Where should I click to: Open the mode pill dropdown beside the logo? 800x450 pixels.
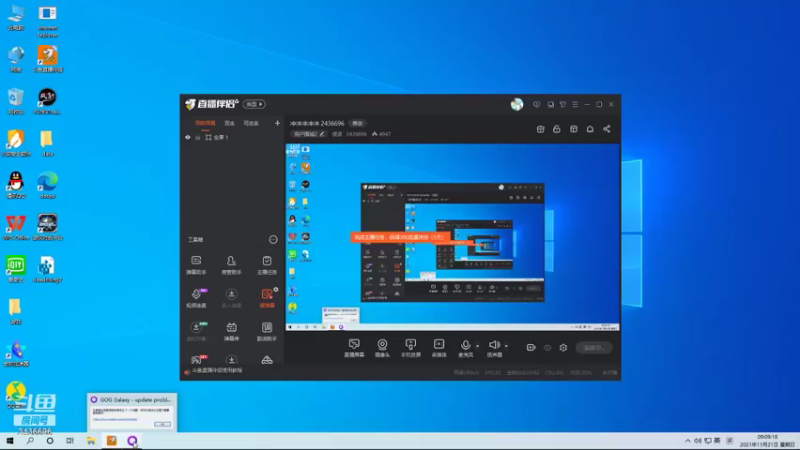coord(254,104)
